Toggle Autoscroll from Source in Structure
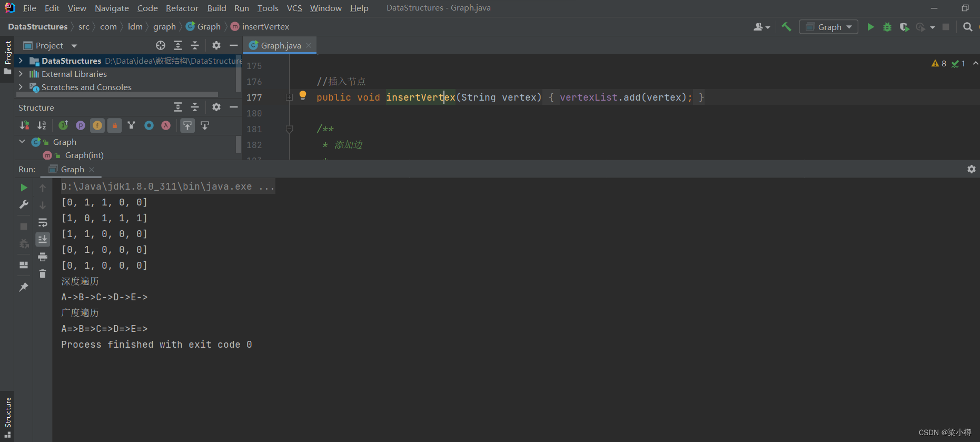The width and height of the screenshot is (980, 442). click(x=205, y=125)
